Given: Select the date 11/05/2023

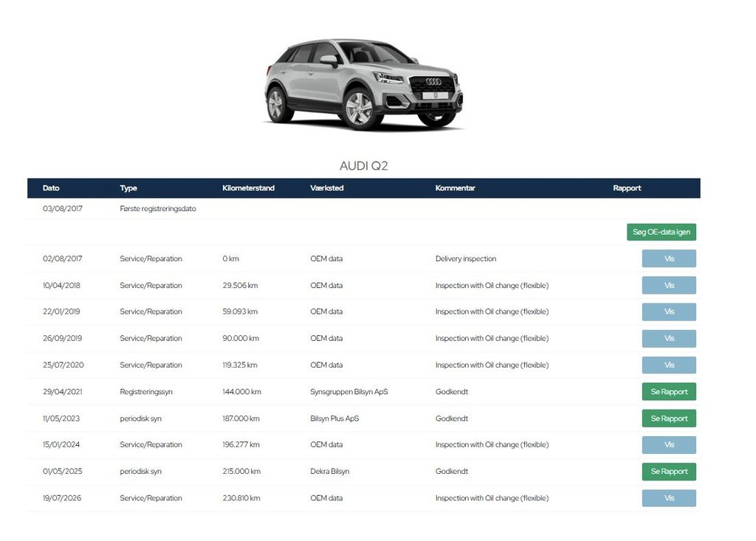Looking at the screenshot, I should [x=61, y=418].
